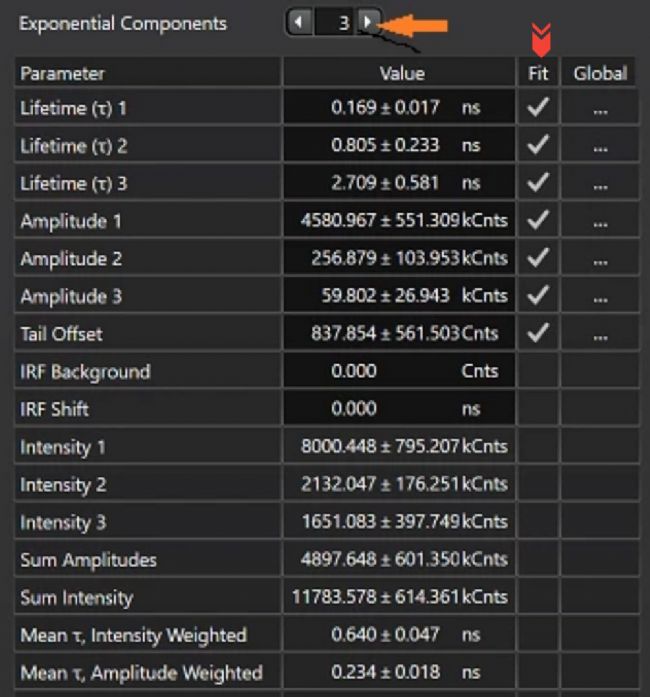The height and width of the screenshot is (697, 650).
Task: Open Global options for Amplitude 3
Action: click(x=600, y=296)
